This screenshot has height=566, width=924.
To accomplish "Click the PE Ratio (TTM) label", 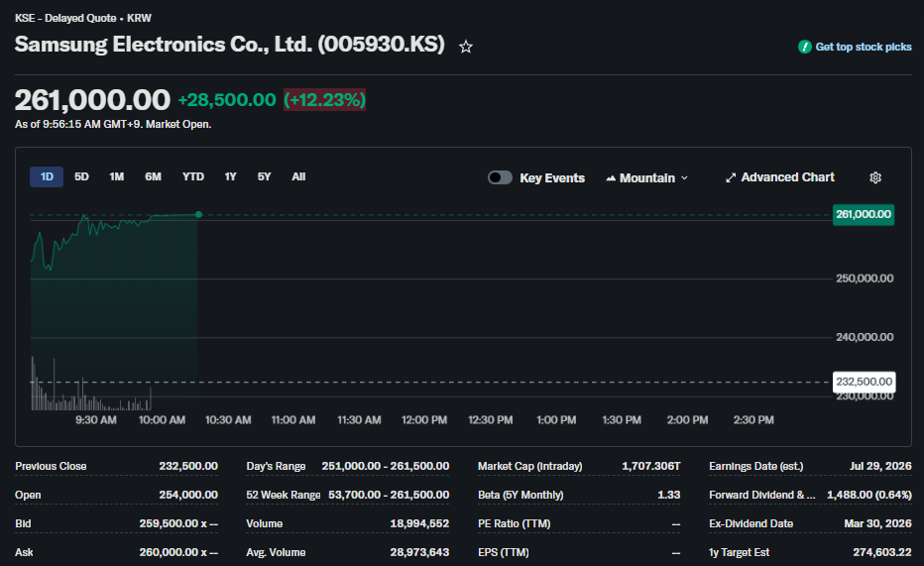I will point(514,523).
